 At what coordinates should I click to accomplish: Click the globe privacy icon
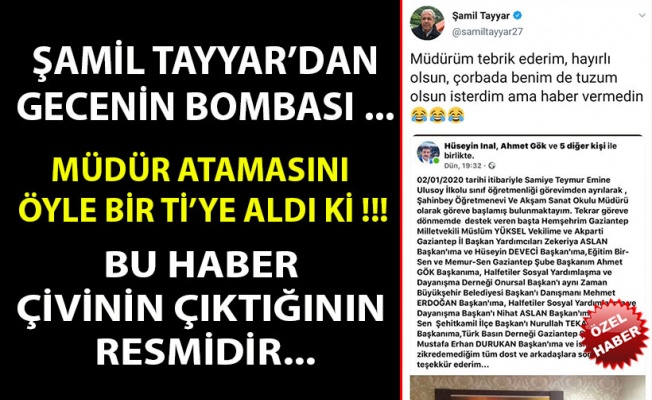point(492,165)
